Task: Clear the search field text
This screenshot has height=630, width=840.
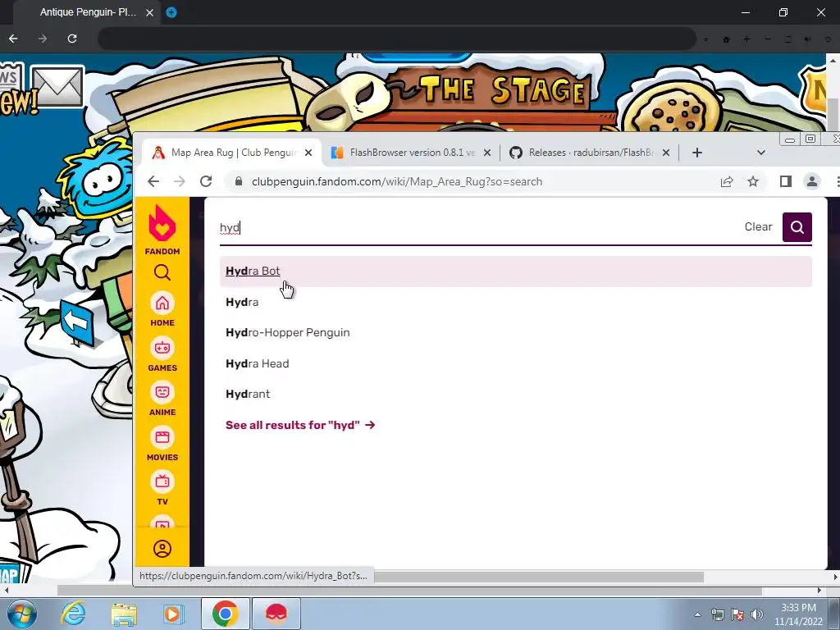Action: tap(758, 226)
